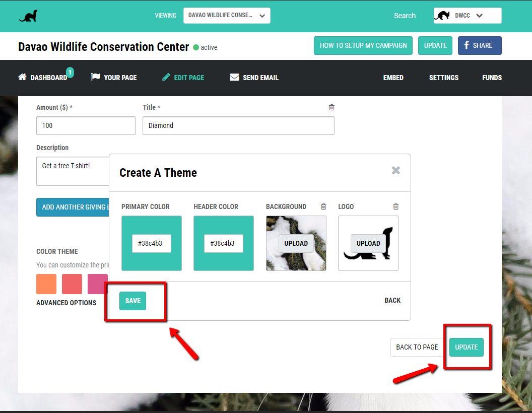Upload a new Background image
Screen dimensions: 532x413
click(x=296, y=243)
